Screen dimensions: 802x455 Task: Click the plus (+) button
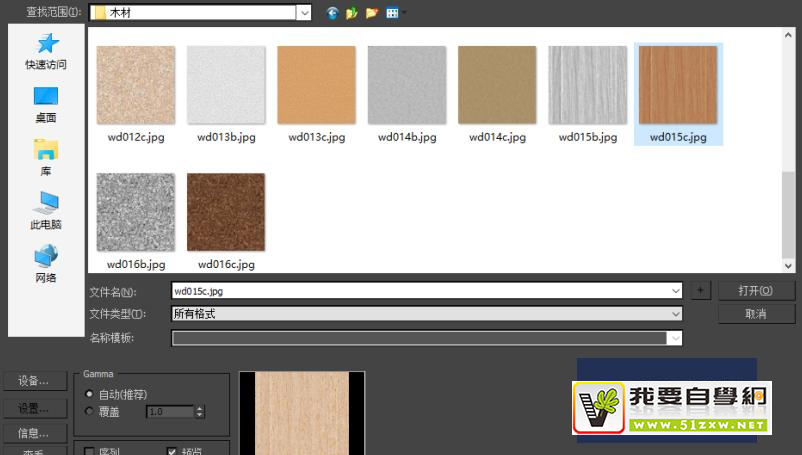[x=700, y=290]
